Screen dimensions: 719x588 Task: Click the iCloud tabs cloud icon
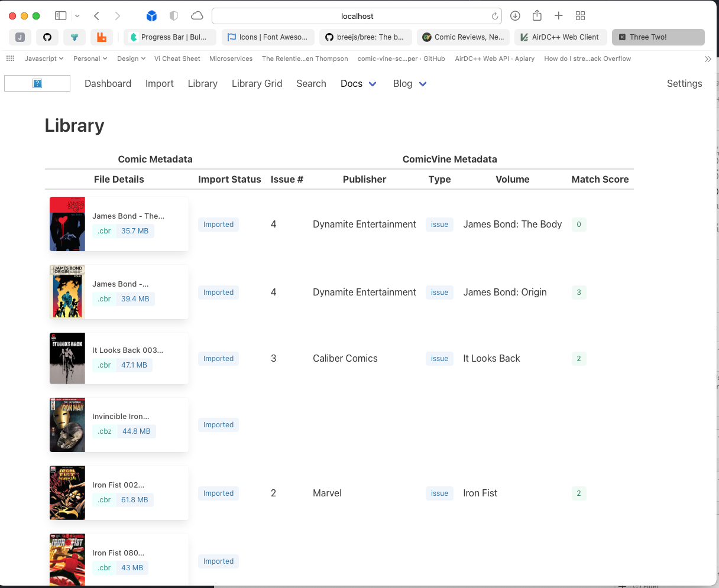[197, 16]
